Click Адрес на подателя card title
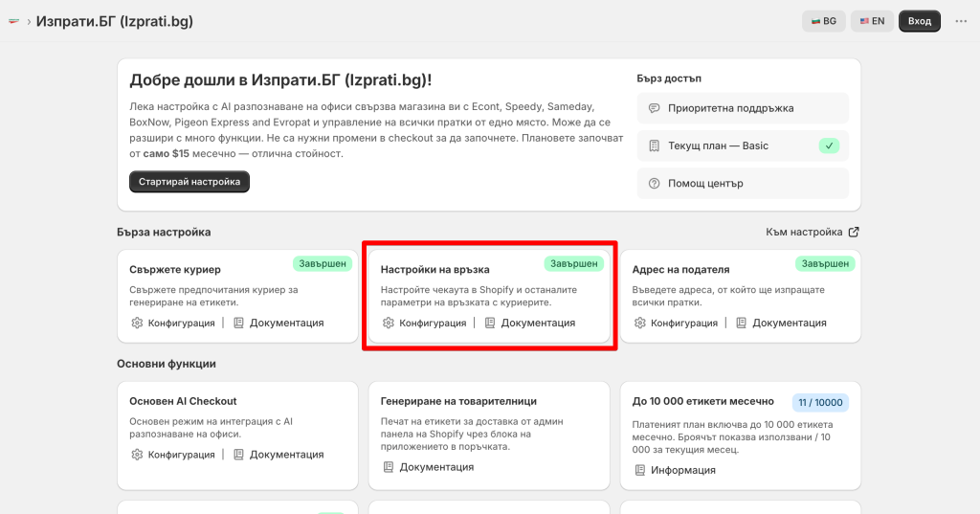 680,270
